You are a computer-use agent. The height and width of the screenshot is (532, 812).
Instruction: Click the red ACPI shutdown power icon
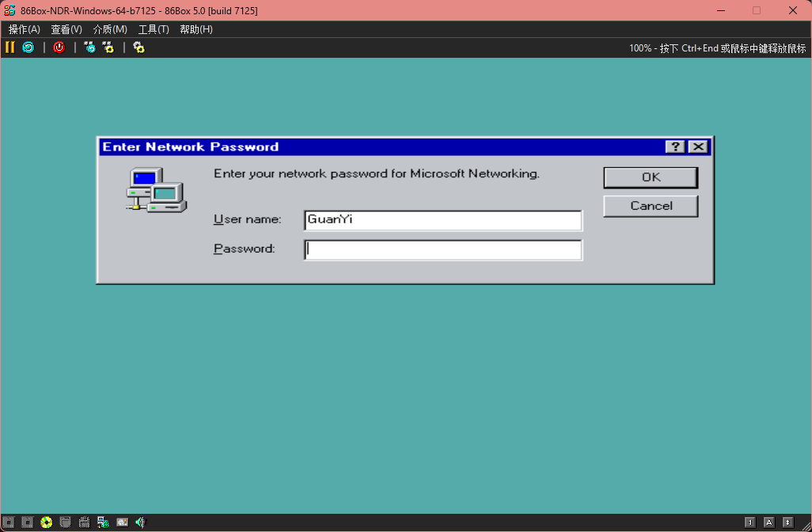pyautogui.click(x=59, y=47)
